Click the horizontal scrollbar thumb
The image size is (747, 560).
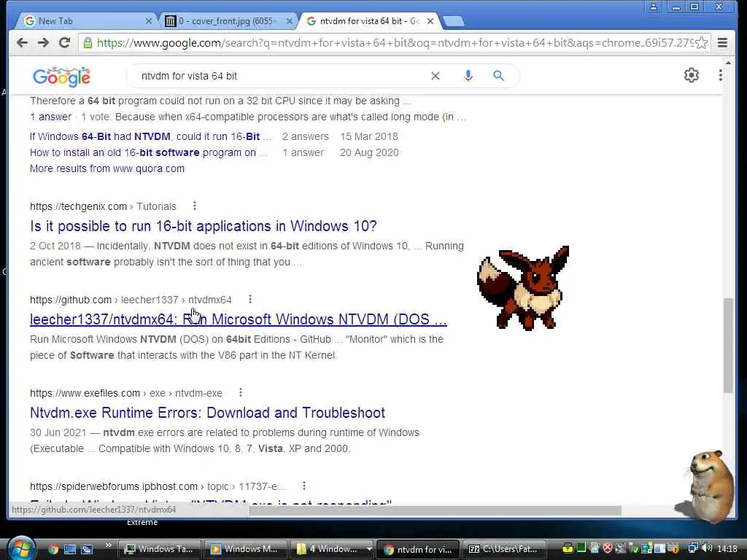pyautogui.click(x=435, y=510)
